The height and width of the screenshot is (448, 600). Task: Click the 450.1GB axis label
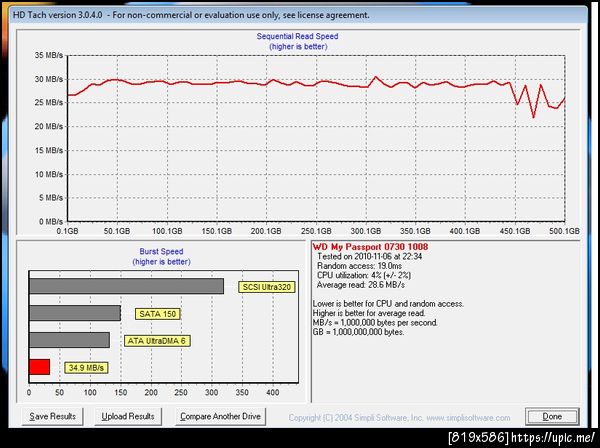tap(515, 231)
